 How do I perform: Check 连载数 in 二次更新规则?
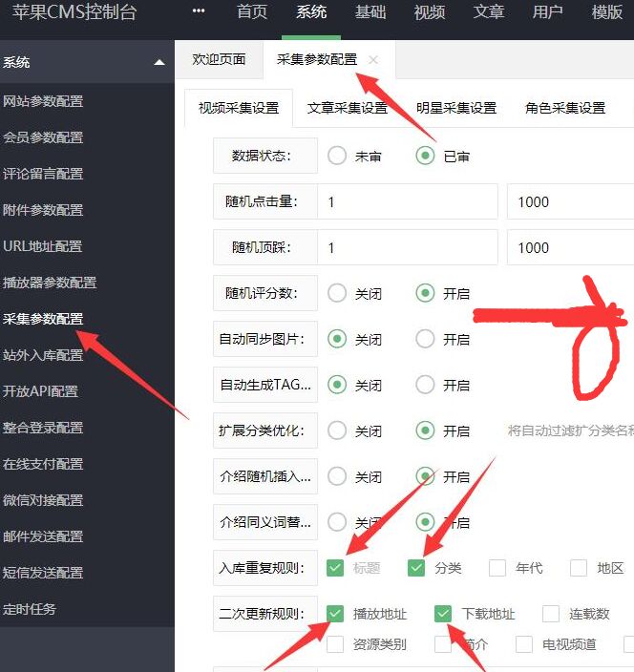click(551, 614)
